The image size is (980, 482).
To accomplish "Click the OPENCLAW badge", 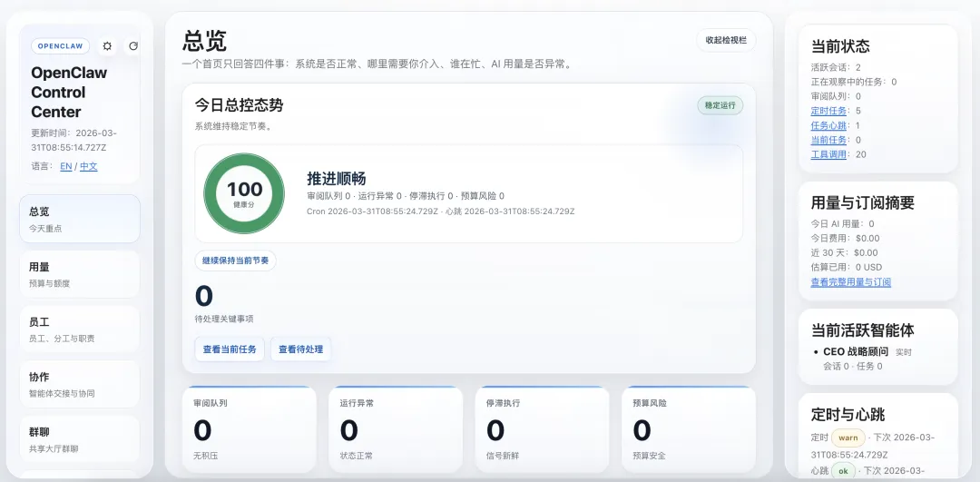I will pyautogui.click(x=61, y=46).
